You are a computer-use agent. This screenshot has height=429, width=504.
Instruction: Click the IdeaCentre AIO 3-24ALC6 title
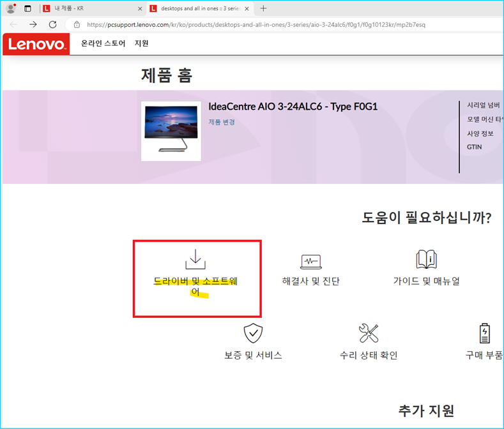coord(293,107)
